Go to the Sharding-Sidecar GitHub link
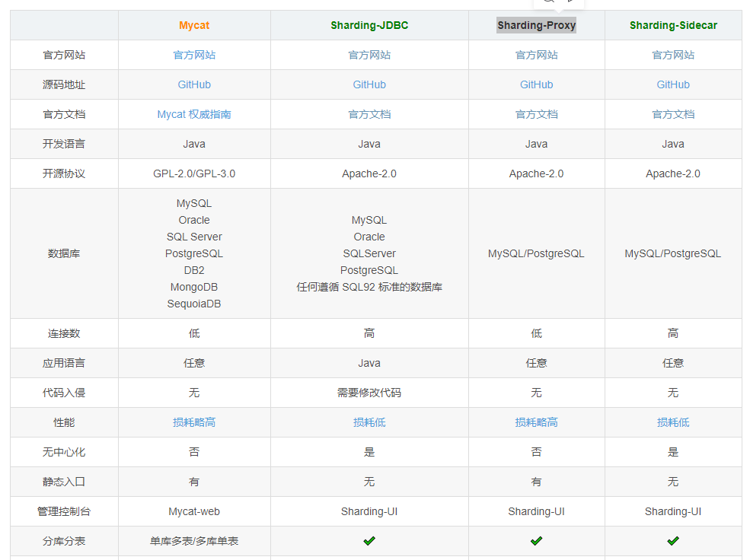This screenshot has width=750, height=560. (x=673, y=84)
